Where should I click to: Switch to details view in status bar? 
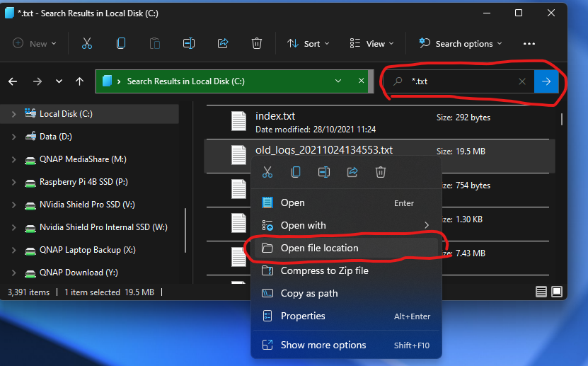tap(541, 292)
